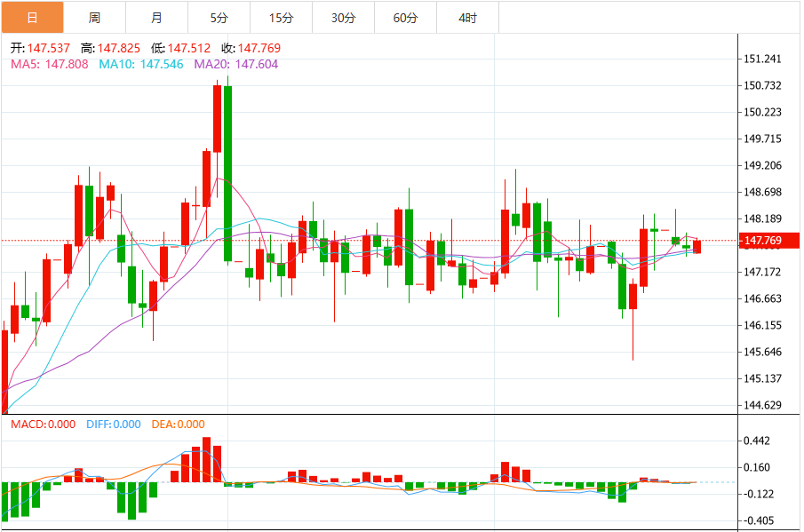
Task: Click the tallest red candle near 150.7
Action: (x=218, y=119)
